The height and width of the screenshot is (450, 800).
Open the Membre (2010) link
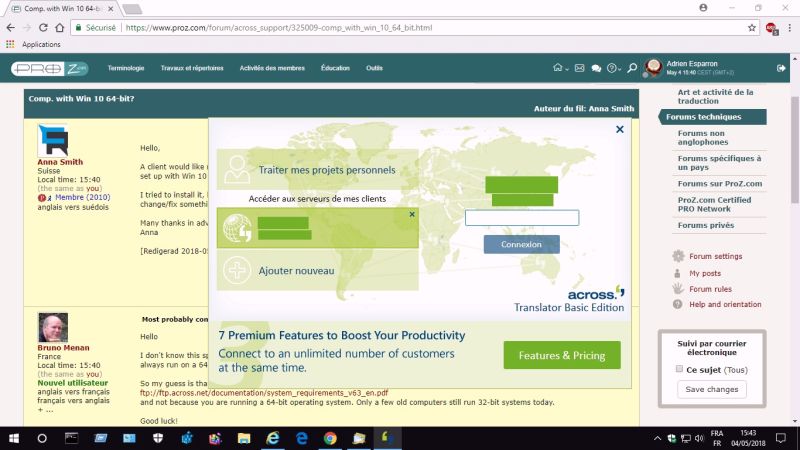tap(83, 197)
